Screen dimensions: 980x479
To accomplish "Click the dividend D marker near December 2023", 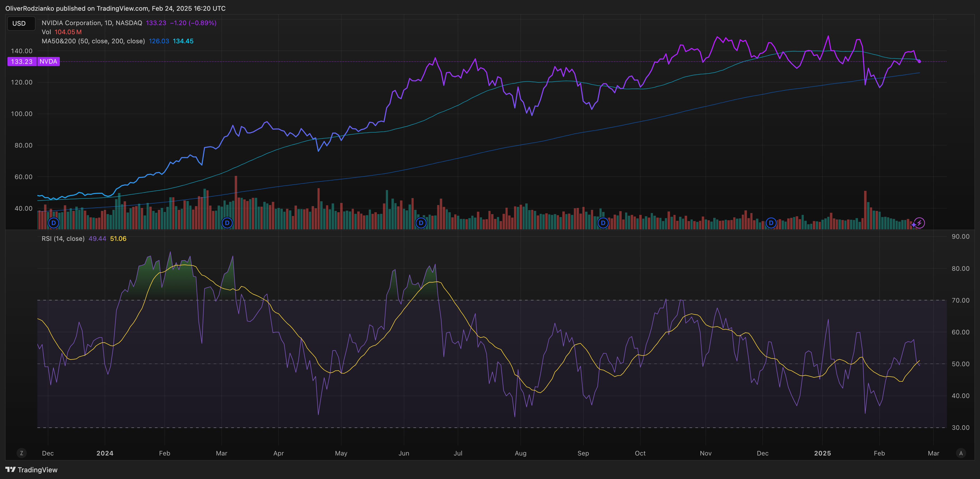I will (x=54, y=223).
